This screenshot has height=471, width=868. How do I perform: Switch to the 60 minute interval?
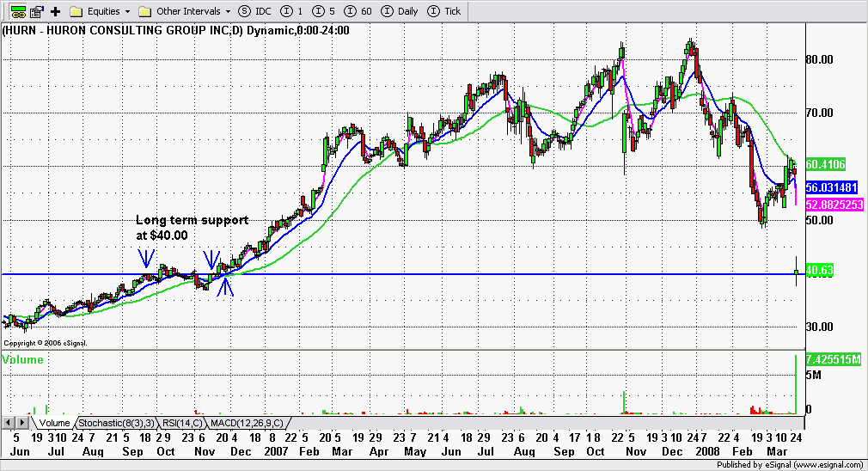pos(358,11)
